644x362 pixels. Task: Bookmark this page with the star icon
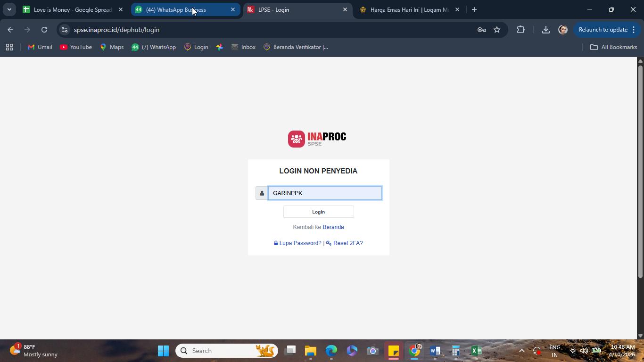(497, 30)
